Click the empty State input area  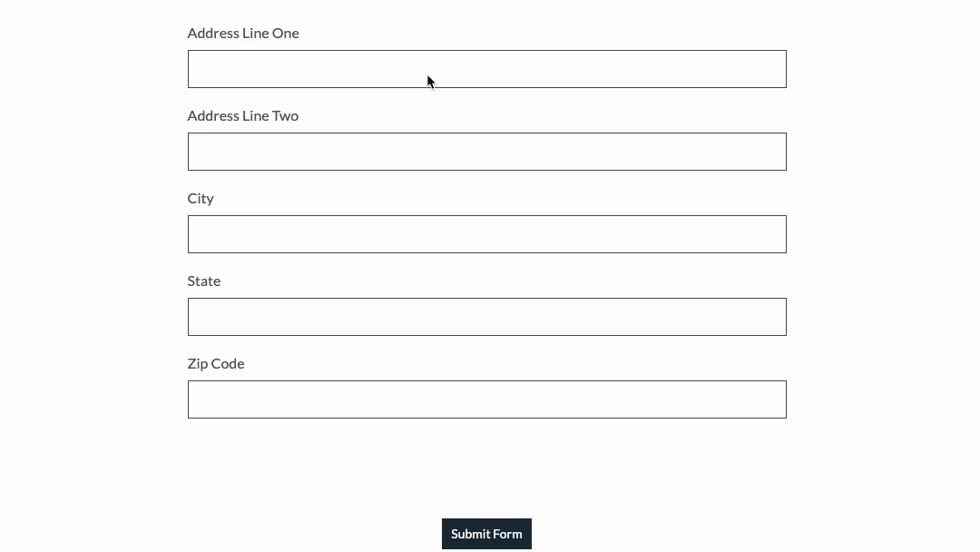(x=487, y=317)
